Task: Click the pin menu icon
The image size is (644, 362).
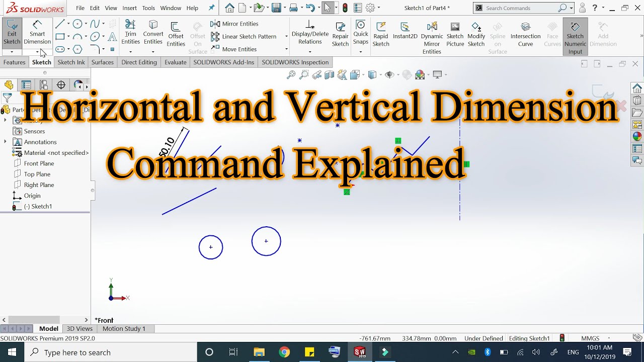Action: pos(211,8)
